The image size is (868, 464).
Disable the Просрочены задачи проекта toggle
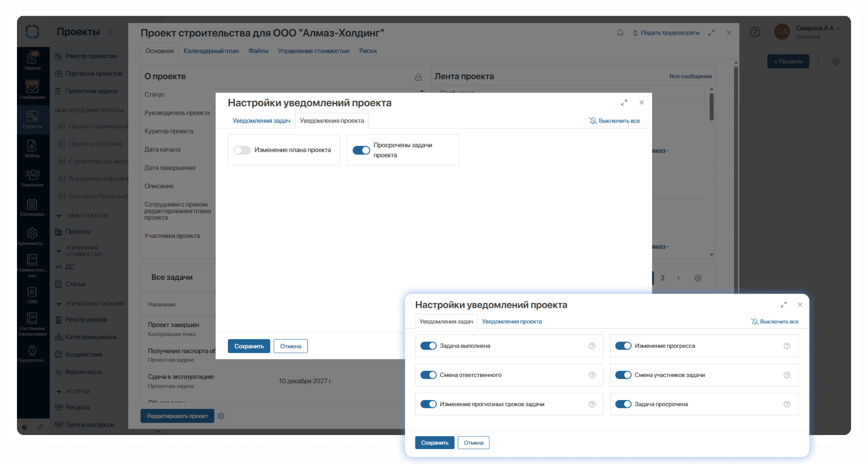click(361, 150)
